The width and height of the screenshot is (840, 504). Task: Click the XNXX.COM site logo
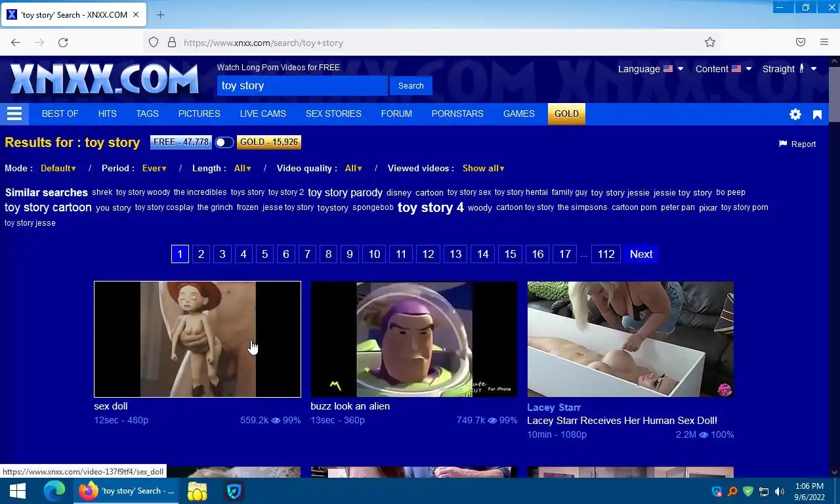point(104,79)
